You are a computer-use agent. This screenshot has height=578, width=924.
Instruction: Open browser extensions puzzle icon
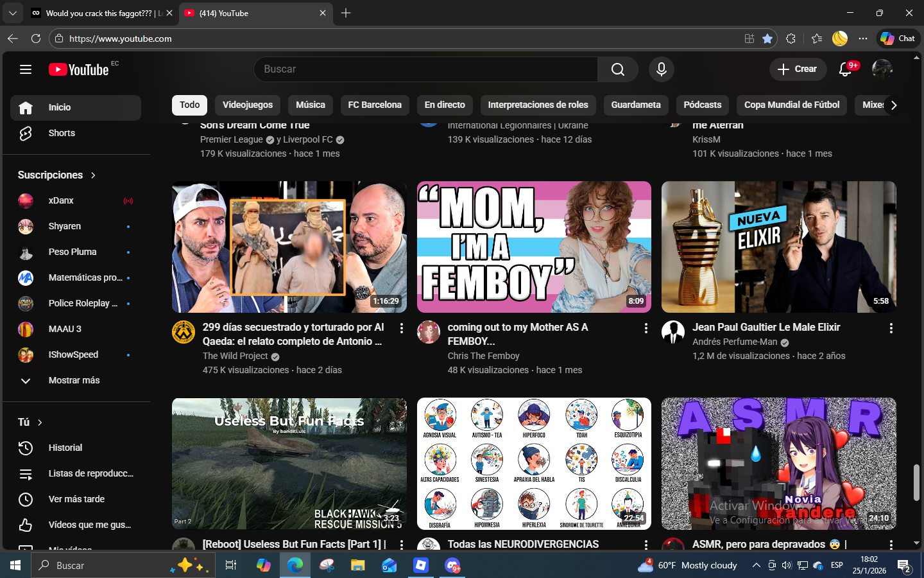pyautogui.click(x=791, y=39)
